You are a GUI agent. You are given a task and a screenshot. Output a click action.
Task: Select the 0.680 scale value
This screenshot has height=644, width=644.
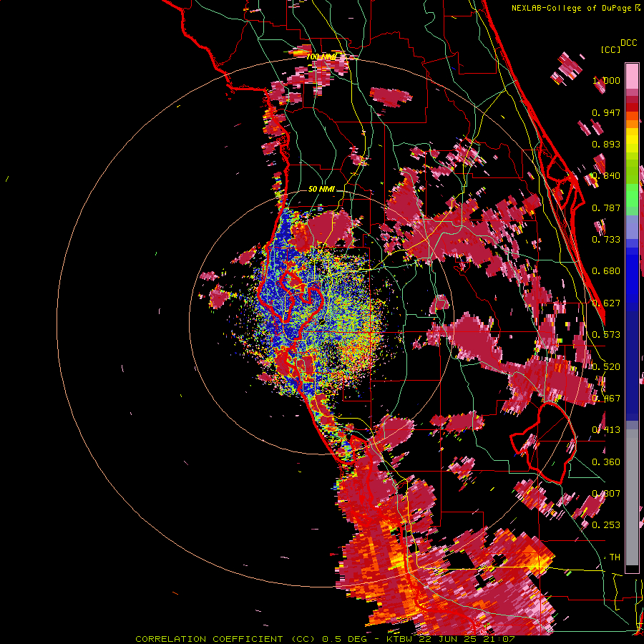point(606,271)
